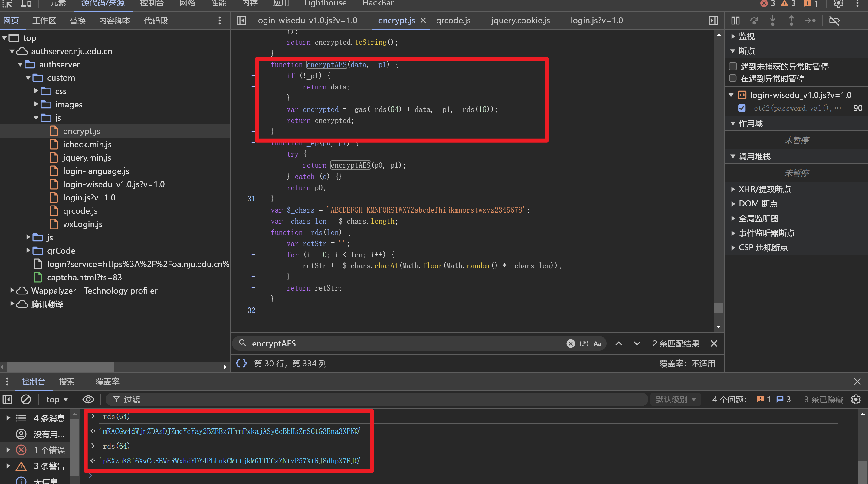The width and height of the screenshot is (868, 484).
Task: Pause script execution
Action: [735, 21]
